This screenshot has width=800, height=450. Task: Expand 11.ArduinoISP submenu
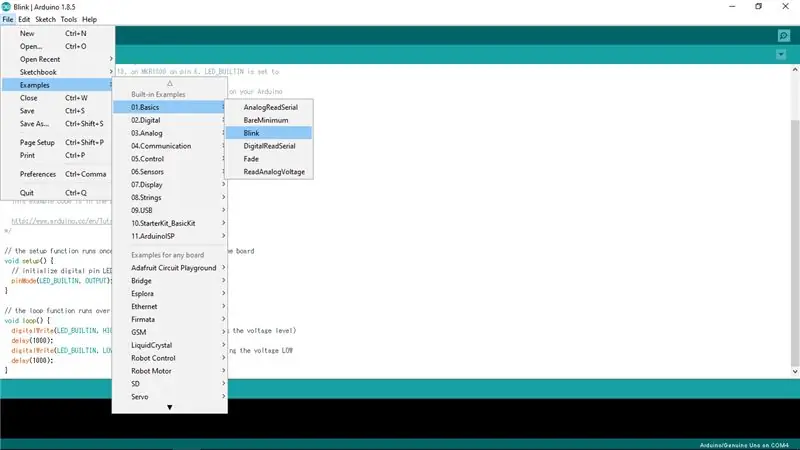[169, 236]
